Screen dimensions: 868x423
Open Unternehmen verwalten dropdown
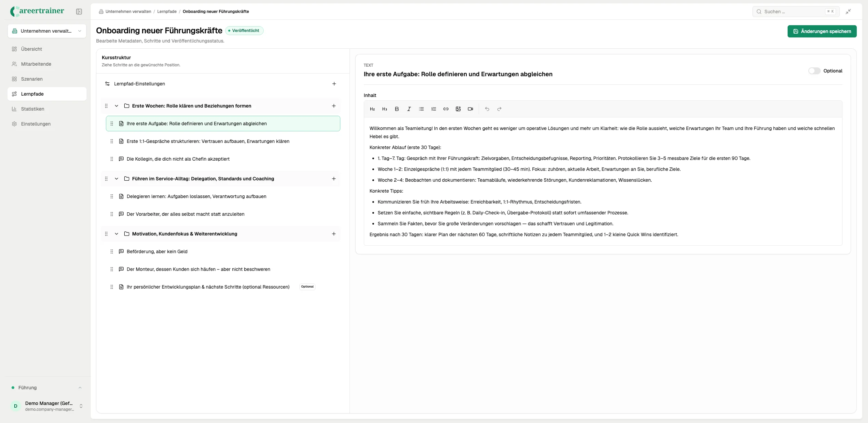[47, 31]
